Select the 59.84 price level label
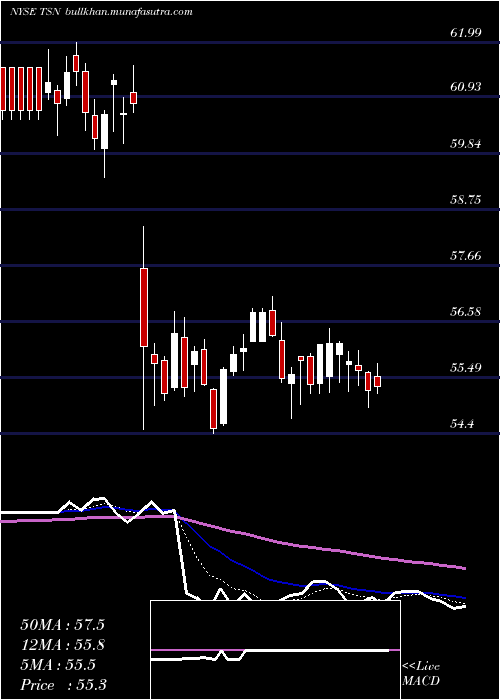Image resolution: width=500 pixels, height=700 pixels. 467,143
